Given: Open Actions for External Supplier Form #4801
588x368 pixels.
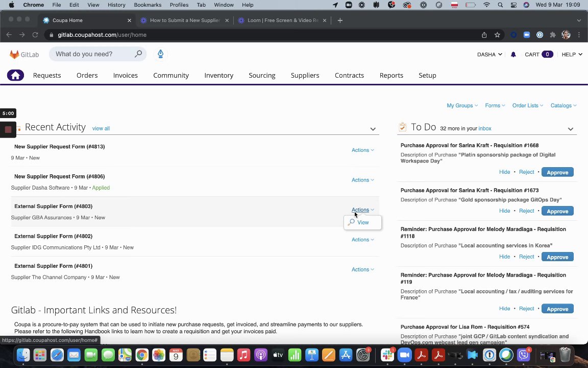Looking at the screenshot, I should coord(362,270).
